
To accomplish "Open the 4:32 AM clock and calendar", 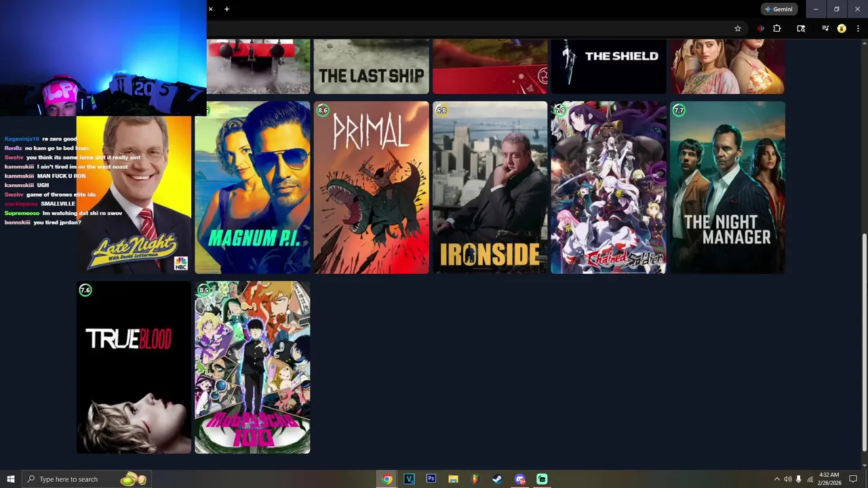I will click(829, 479).
